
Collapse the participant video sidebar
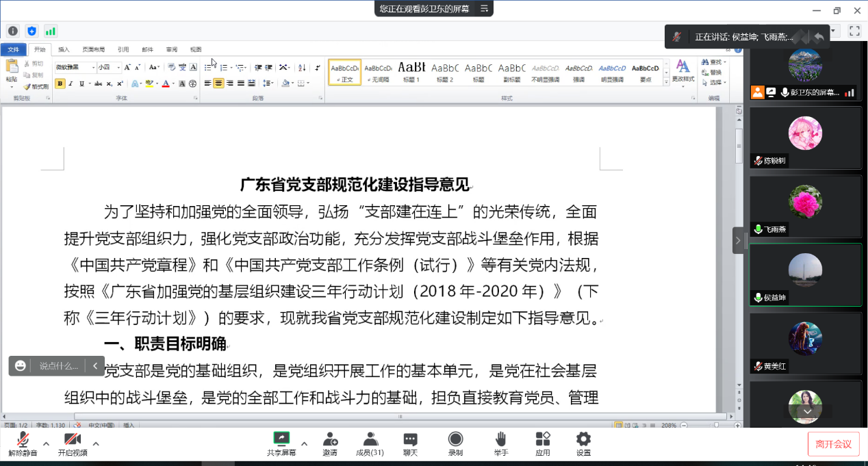pyautogui.click(x=738, y=240)
